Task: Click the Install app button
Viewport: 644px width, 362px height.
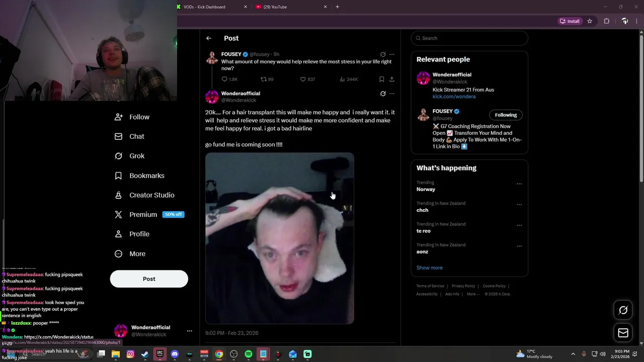Action: point(570,21)
